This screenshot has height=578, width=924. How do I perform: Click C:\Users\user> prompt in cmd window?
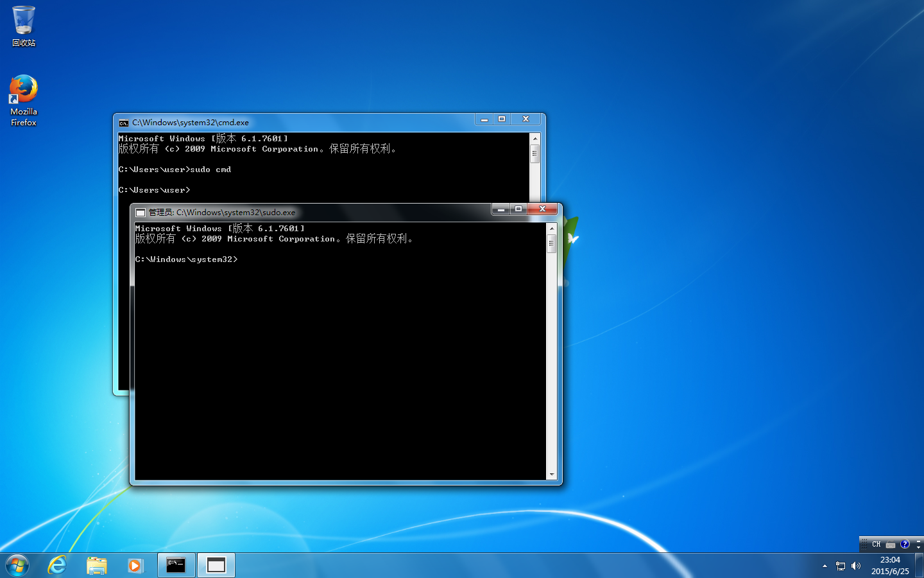point(154,190)
